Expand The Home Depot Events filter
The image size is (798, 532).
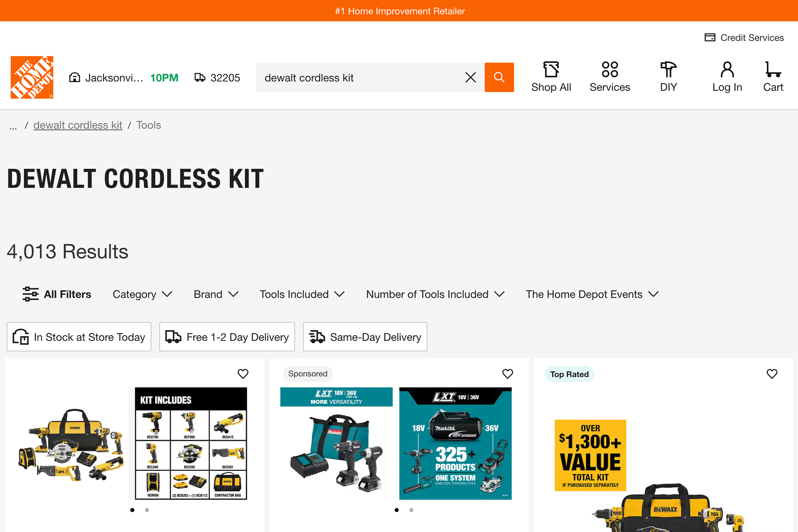pos(592,294)
